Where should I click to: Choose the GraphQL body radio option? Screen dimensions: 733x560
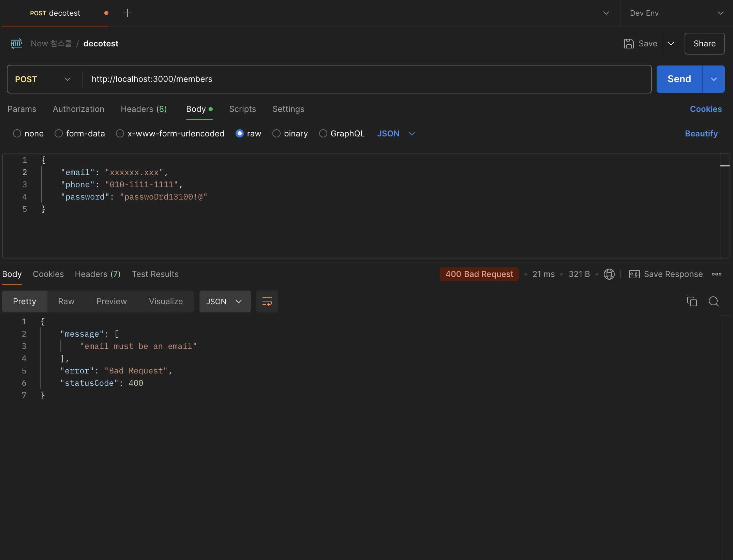323,134
